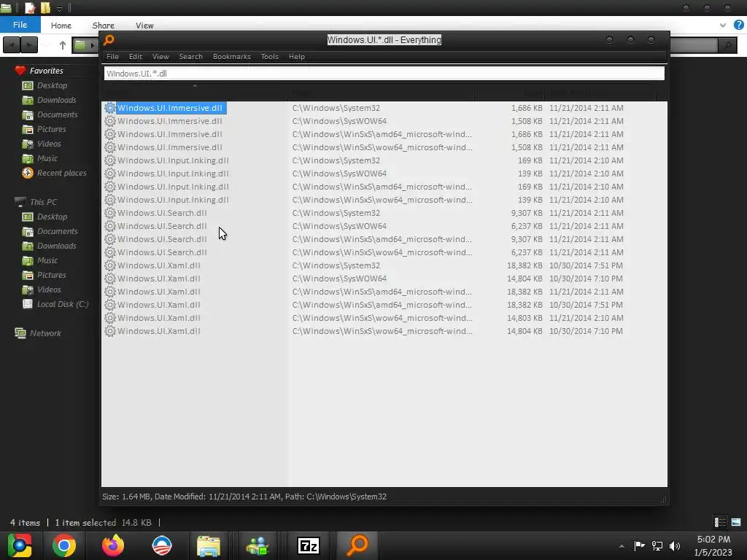Select Favorites in Explorer sidebar
Viewport: 747px width, 560px height.
pyautogui.click(x=46, y=71)
